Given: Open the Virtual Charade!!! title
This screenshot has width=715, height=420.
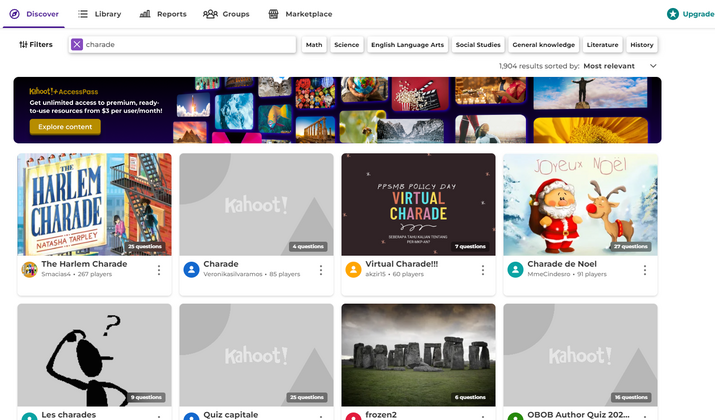Looking at the screenshot, I should [x=402, y=264].
